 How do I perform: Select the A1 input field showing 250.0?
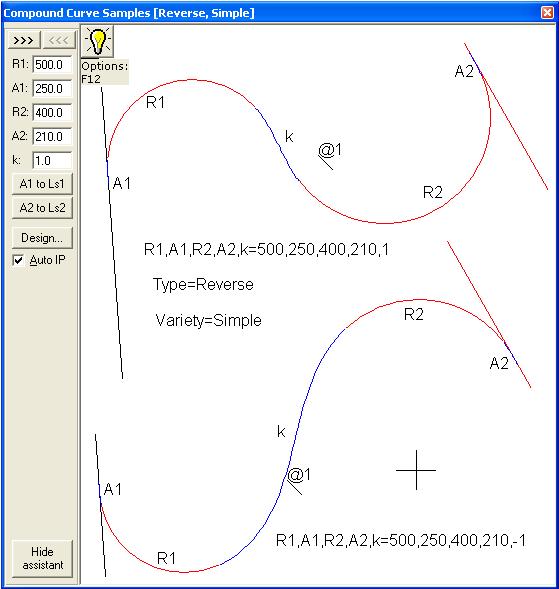click(x=52, y=89)
